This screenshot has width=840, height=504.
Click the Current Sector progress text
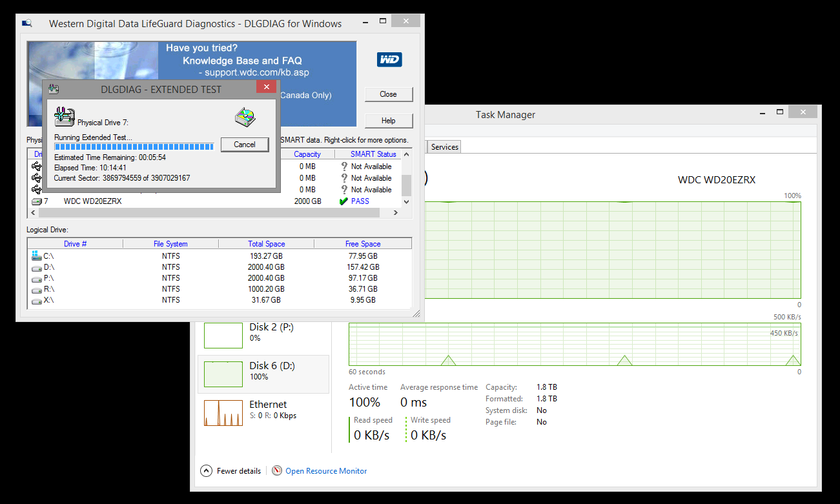[122, 178]
